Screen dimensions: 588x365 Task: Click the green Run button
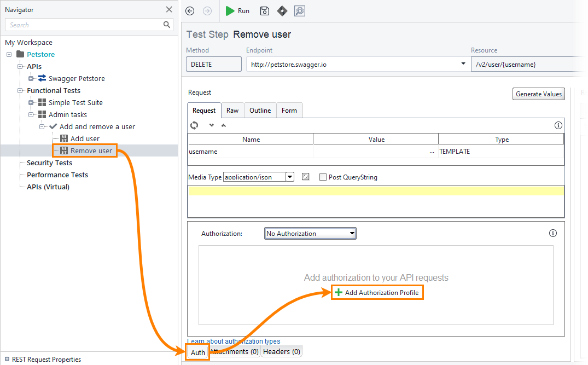(x=237, y=11)
